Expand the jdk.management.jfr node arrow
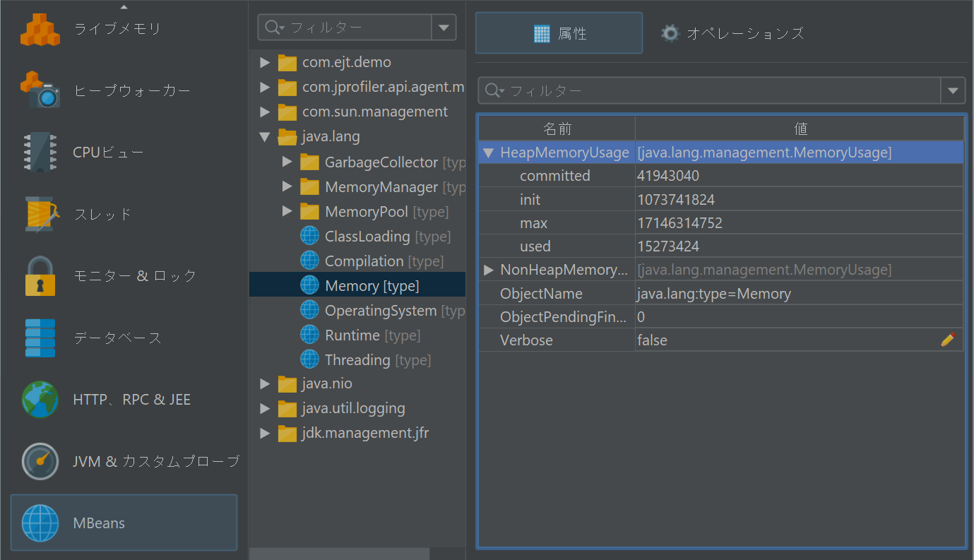 [x=265, y=433]
